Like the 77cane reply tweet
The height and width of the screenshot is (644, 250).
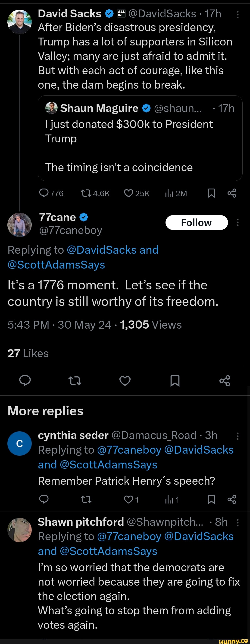(125, 381)
